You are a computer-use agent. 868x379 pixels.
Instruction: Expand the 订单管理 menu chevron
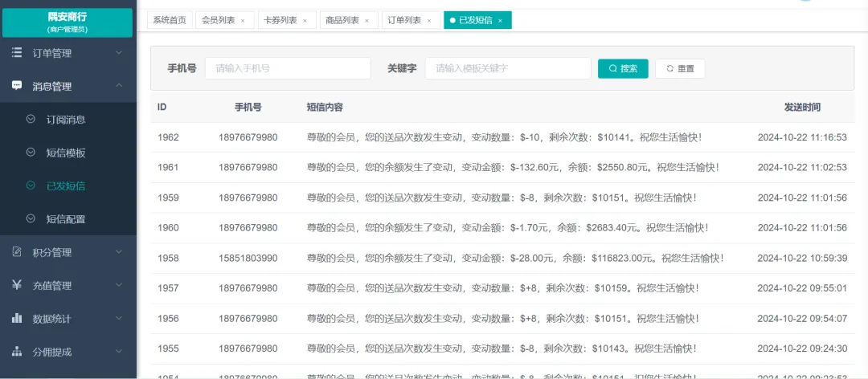pyautogui.click(x=119, y=53)
